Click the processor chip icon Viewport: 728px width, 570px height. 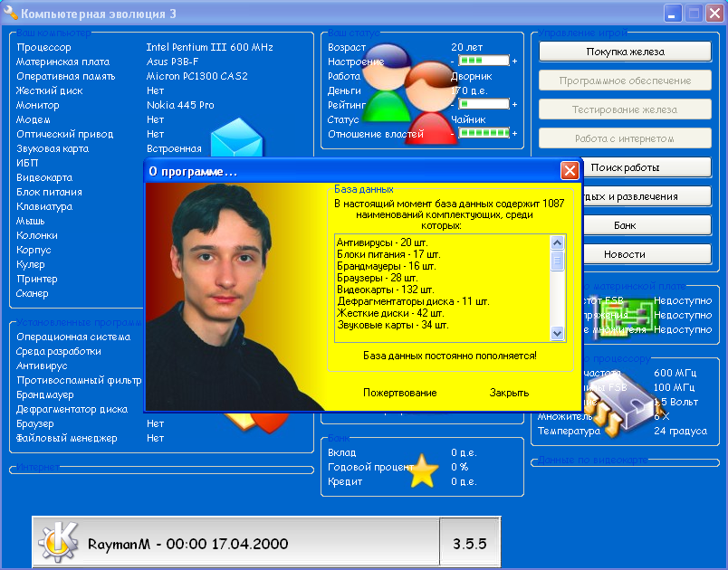[621, 403]
